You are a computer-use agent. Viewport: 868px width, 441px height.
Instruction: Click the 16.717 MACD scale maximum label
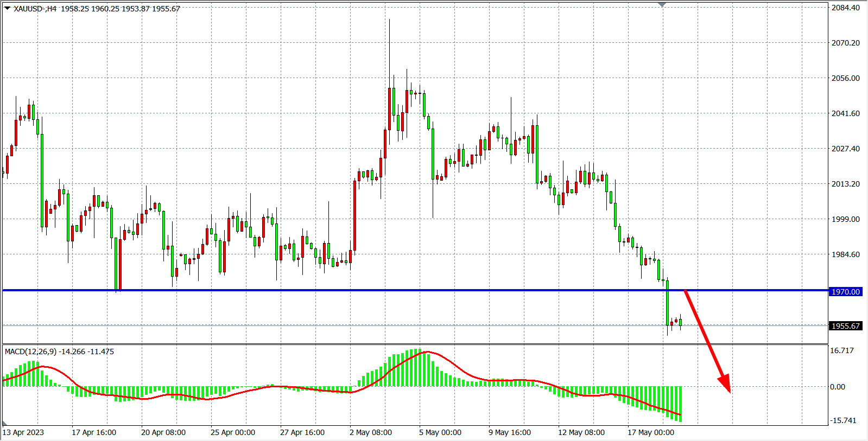pyautogui.click(x=842, y=350)
